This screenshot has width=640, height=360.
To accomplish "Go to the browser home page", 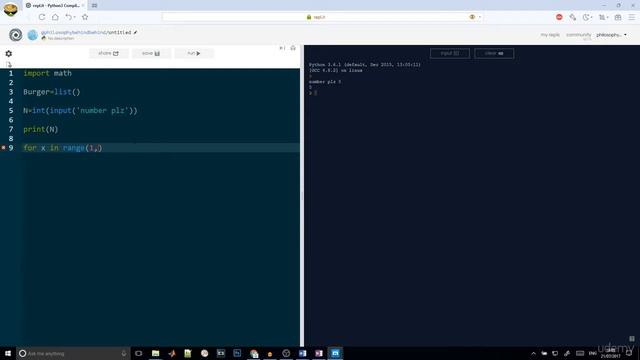I will point(55,17).
